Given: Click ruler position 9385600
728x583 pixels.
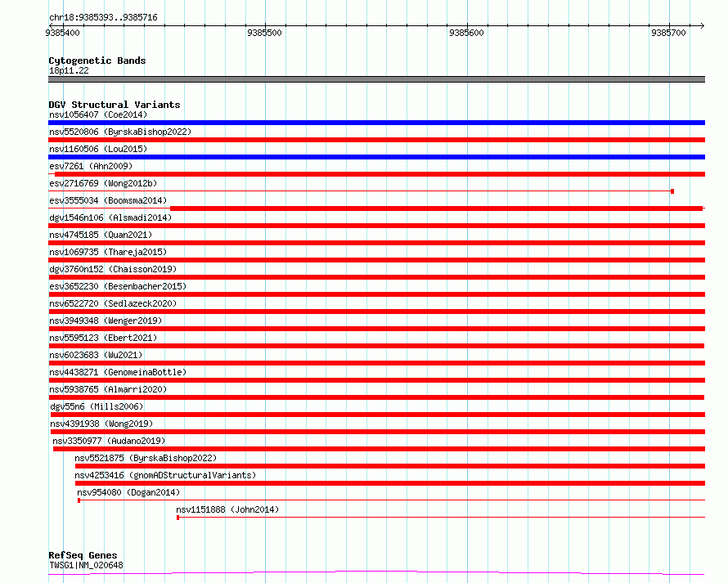Looking at the screenshot, I should [466, 33].
